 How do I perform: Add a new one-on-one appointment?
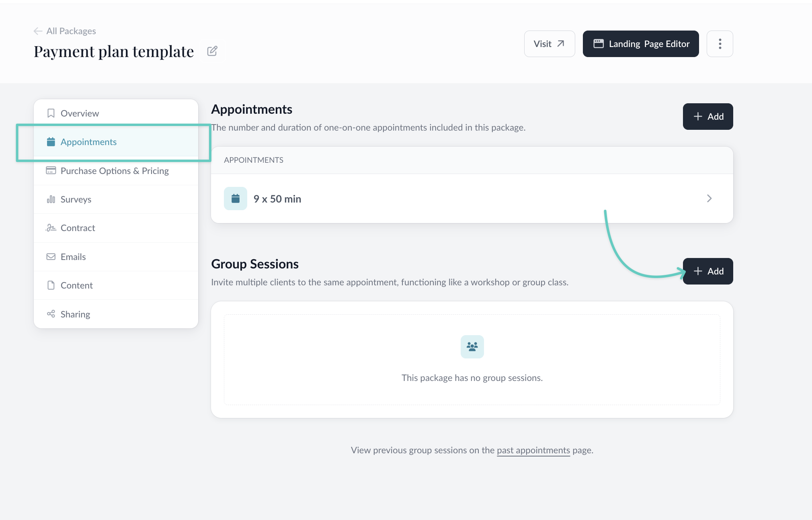pos(707,117)
